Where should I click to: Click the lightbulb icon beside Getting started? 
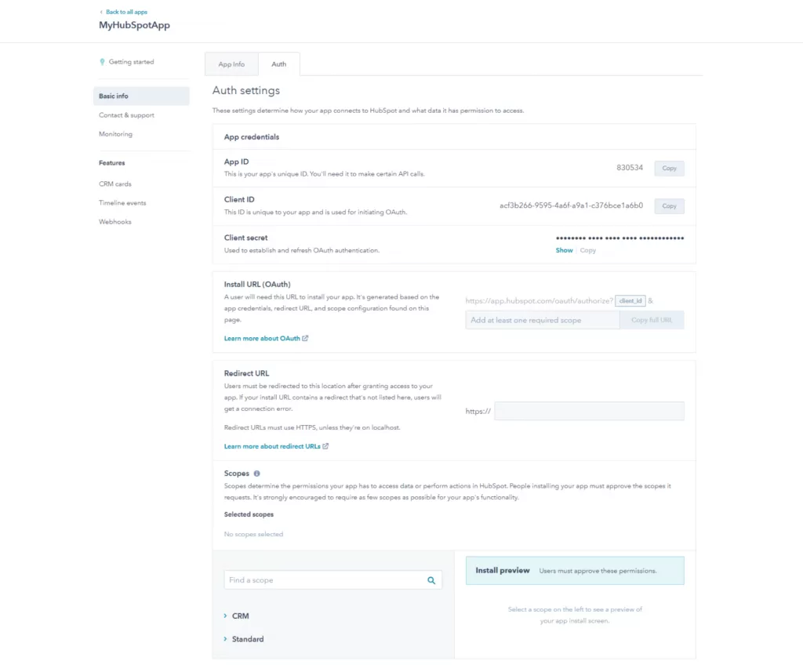pyautogui.click(x=103, y=61)
